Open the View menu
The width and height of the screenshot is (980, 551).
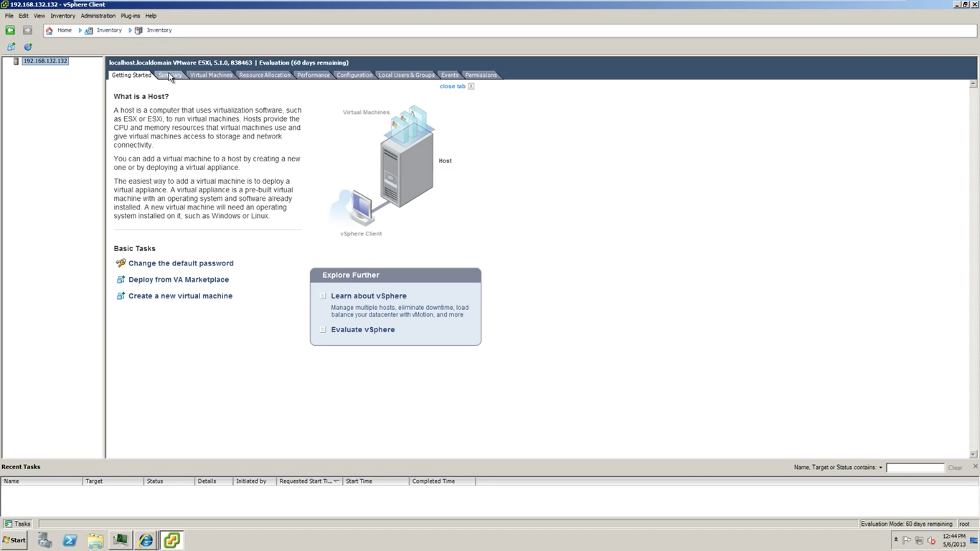click(x=39, y=16)
